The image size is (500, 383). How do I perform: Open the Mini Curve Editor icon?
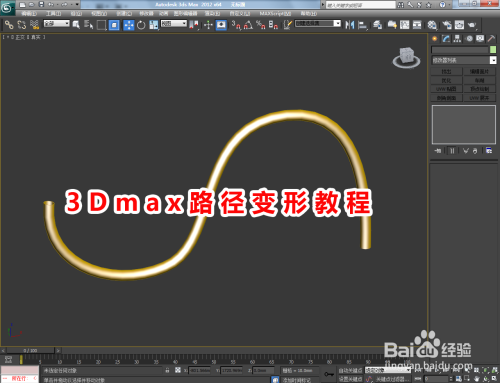pos(8,359)
